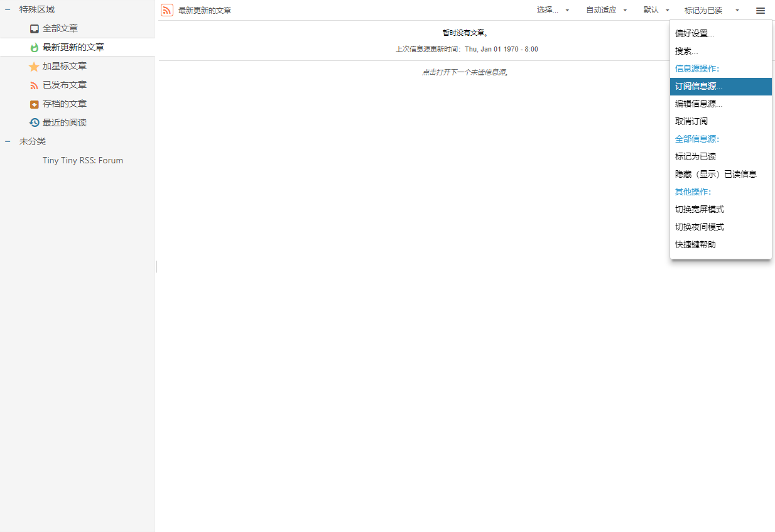Click the 最新更新的文章 header title
The image size is (775, 532).
pos(205,10)
